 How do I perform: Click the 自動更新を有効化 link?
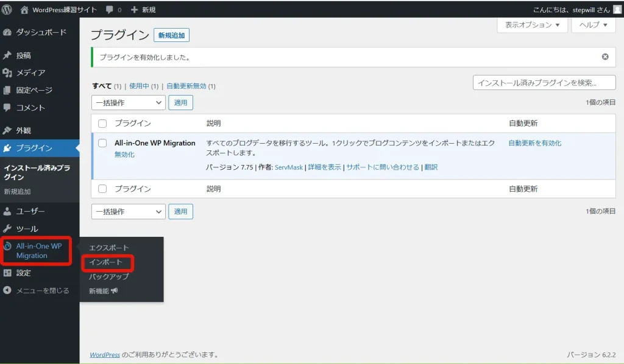(x=535, y=143)
